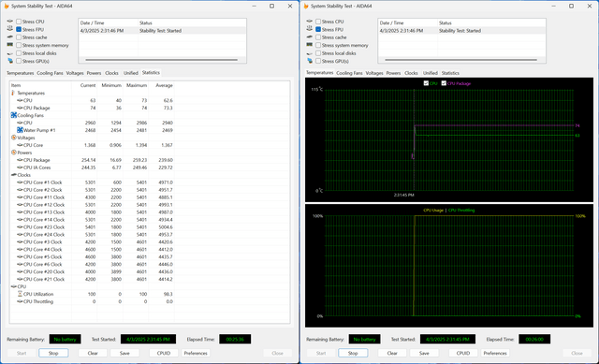This screenshot has height=364, width=599.
Task: Click the Voltages icon in statistics list
Action: click(14, 138)
